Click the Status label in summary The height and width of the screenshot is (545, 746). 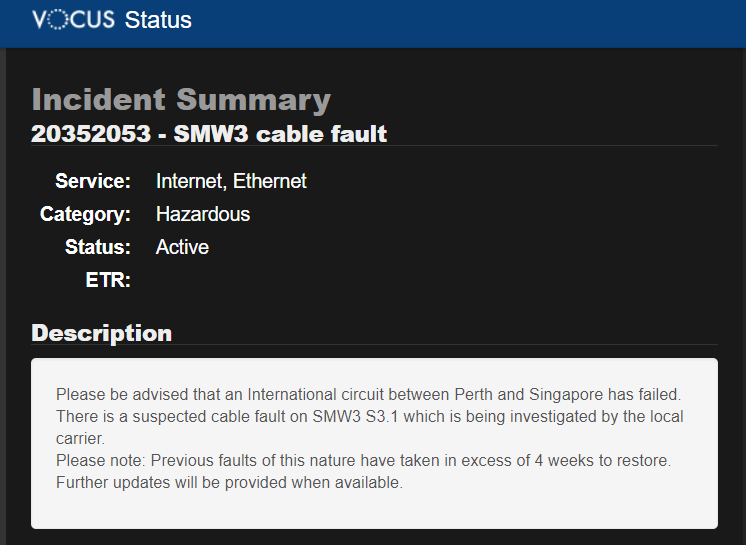tap(98, 247)
